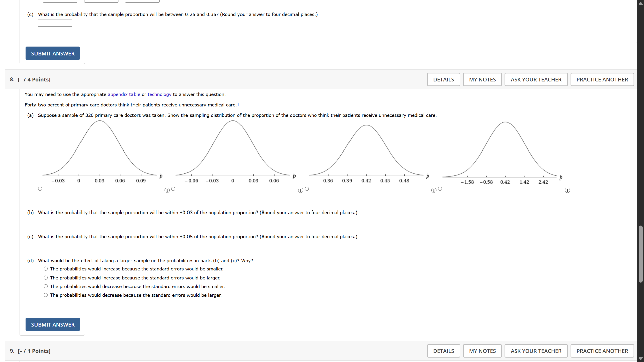Viewport: 644px width, 362px height.
Task: Open the appendix table link
Action: pyautogui.click(x=124, y=94)
